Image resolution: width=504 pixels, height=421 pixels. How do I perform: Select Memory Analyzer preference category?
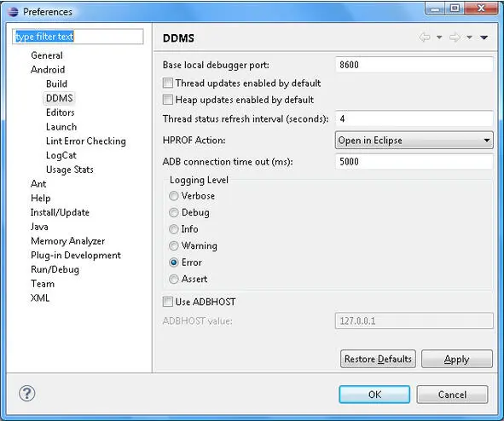68,241
